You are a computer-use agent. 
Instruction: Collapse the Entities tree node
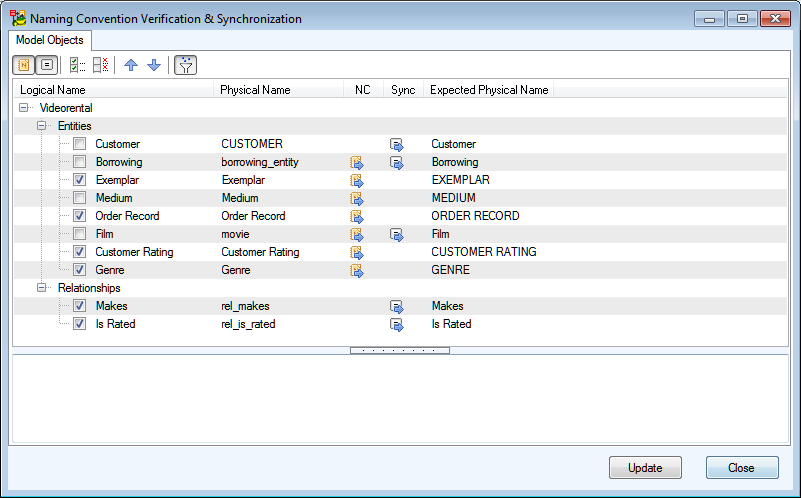click(x=41, y=126)
